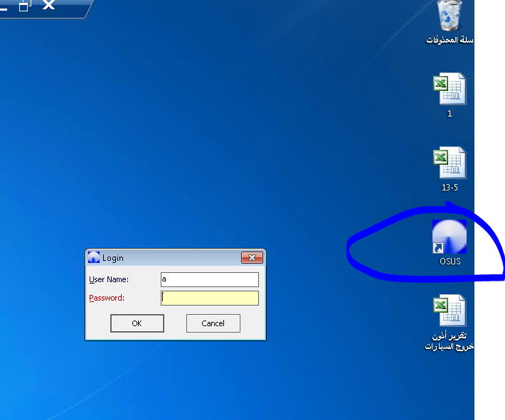Click the OK button in Login dialog
The image size is (505, 420).
pyautogui.click(x=137, y=323)
